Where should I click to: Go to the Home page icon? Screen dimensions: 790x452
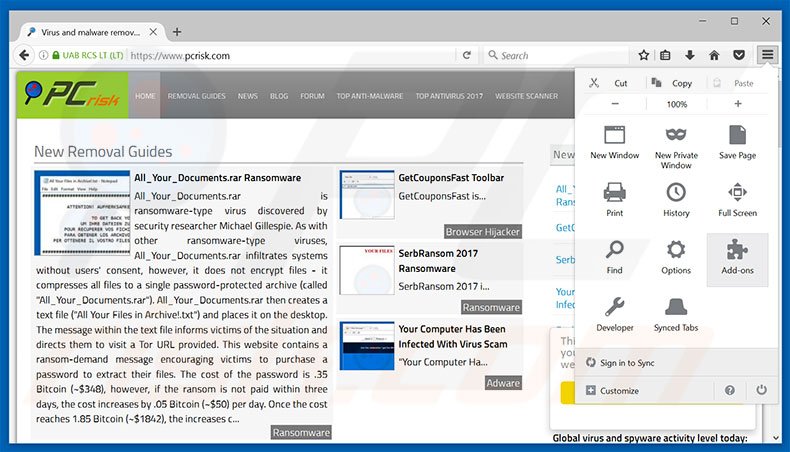pos(714,55)
